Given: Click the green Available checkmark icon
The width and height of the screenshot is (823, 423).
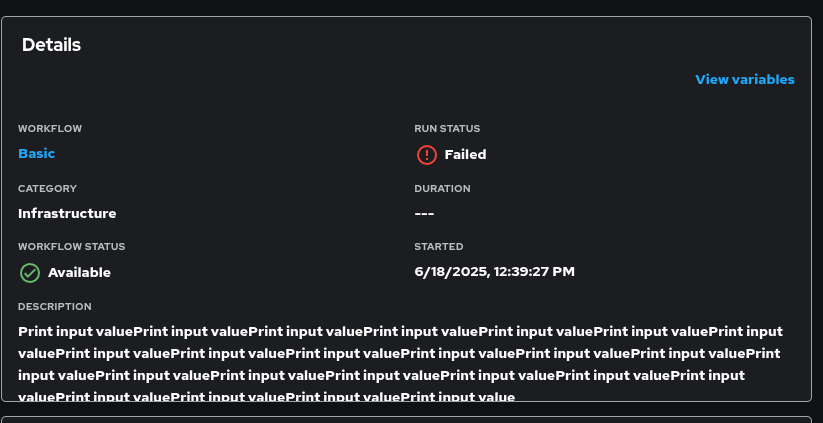Looking at the screenshot, I should (30, 272).
